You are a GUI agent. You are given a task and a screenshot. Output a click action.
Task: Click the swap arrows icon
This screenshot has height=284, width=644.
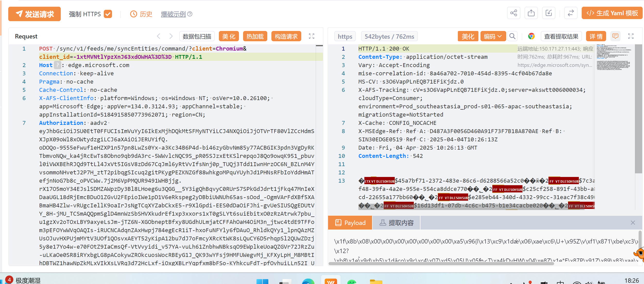[x=571, y=13]
